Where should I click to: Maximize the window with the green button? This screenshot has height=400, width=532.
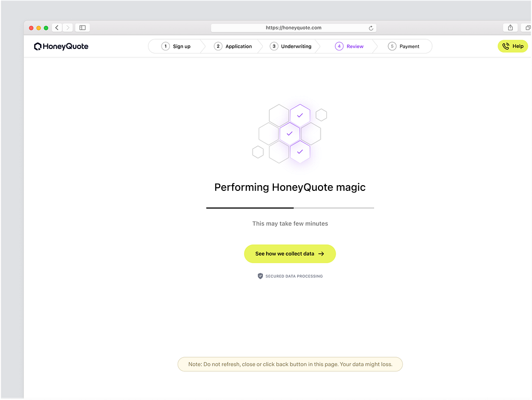click(x=46, y=28)
